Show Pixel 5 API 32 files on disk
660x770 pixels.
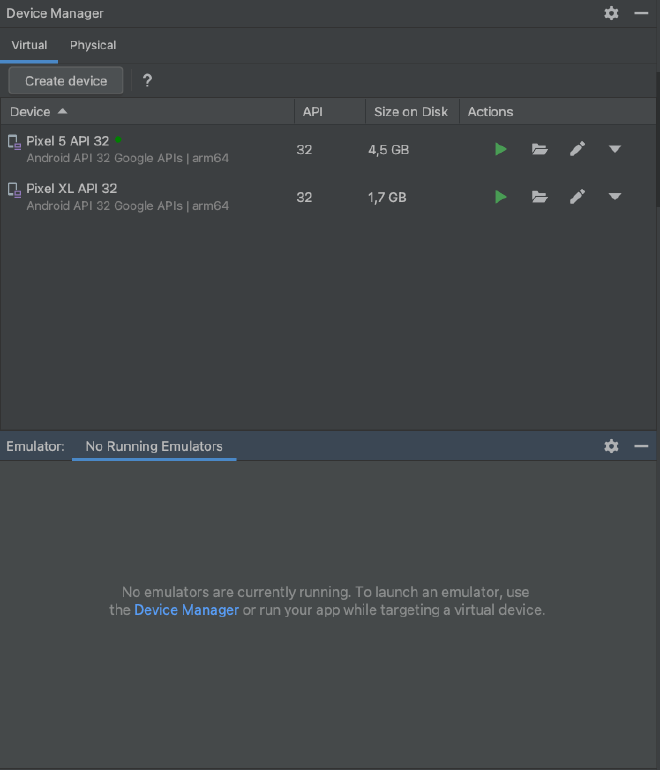coord(540,150)
